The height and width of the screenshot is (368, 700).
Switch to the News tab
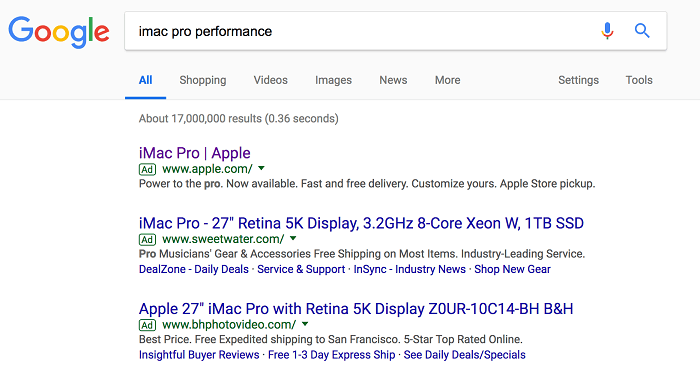(393, 80)
